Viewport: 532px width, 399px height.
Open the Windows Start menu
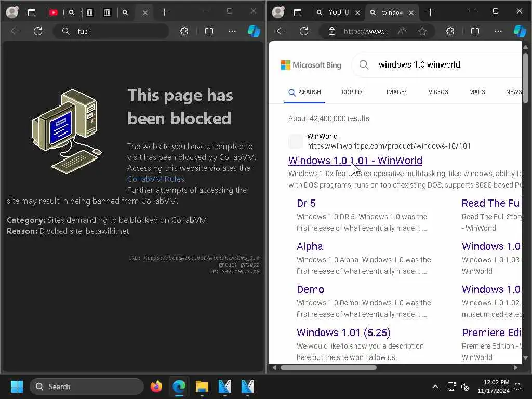point(17,387)
